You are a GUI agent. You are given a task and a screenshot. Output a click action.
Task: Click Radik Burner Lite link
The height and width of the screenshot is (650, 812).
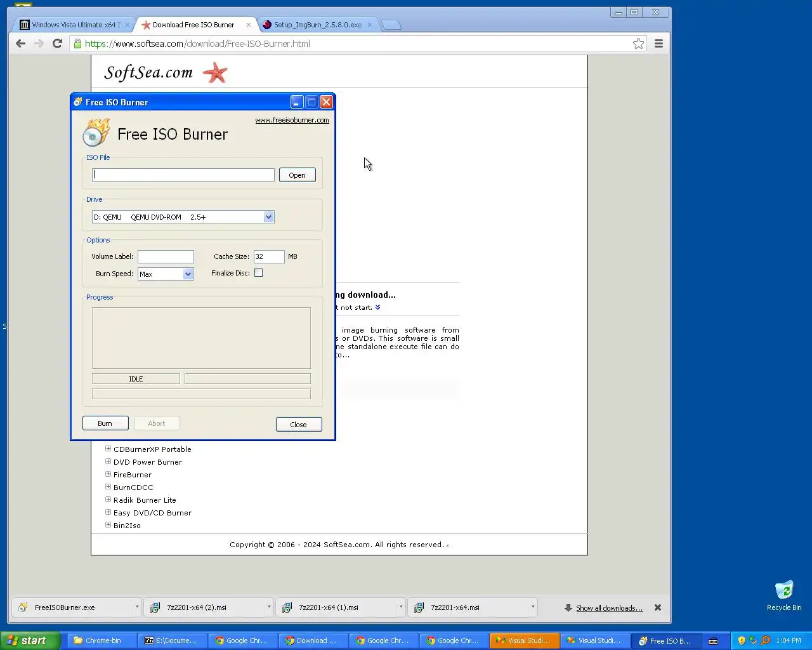(x=145, y=500)
